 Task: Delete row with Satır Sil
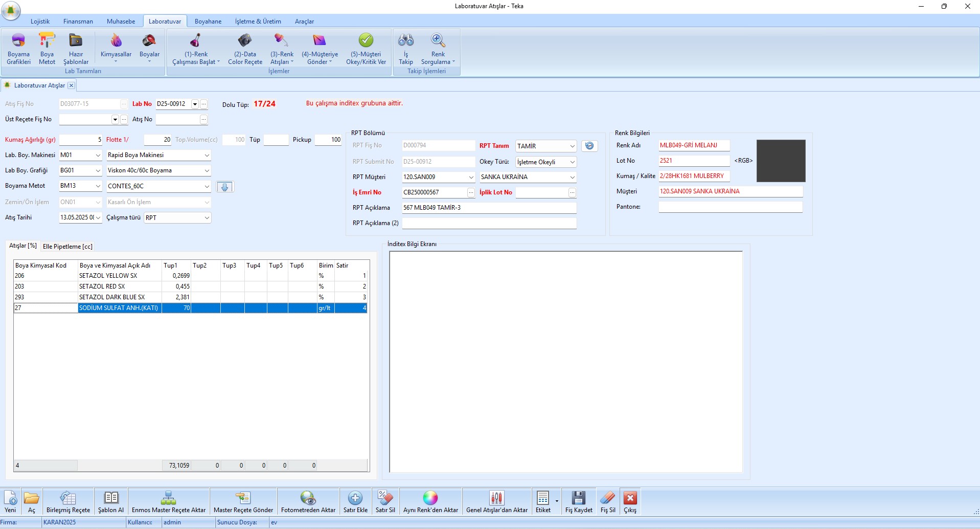(x=385, y=501)
